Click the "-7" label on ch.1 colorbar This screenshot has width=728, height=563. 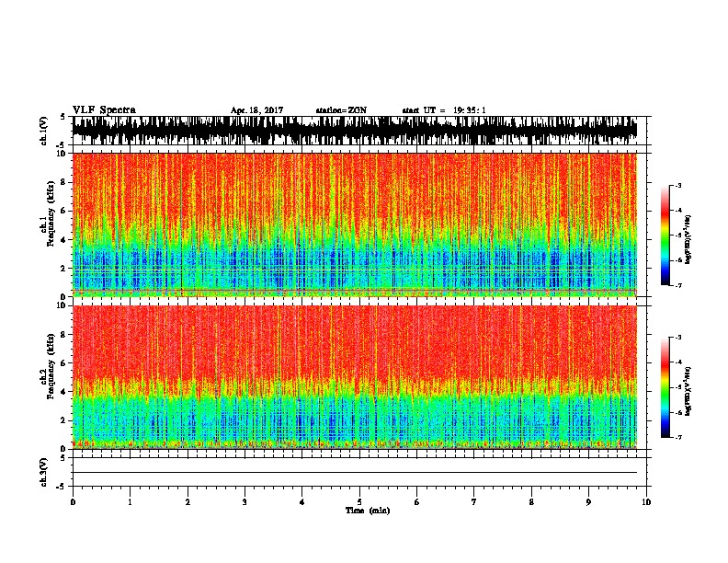pyautogui.click(x=677, y=285)
